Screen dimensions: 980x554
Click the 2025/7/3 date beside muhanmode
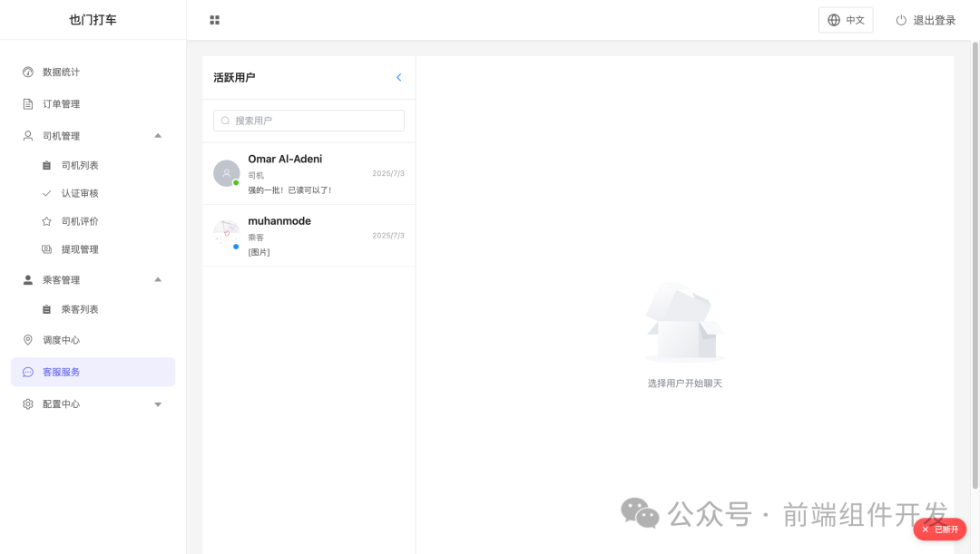pos(388,236)
